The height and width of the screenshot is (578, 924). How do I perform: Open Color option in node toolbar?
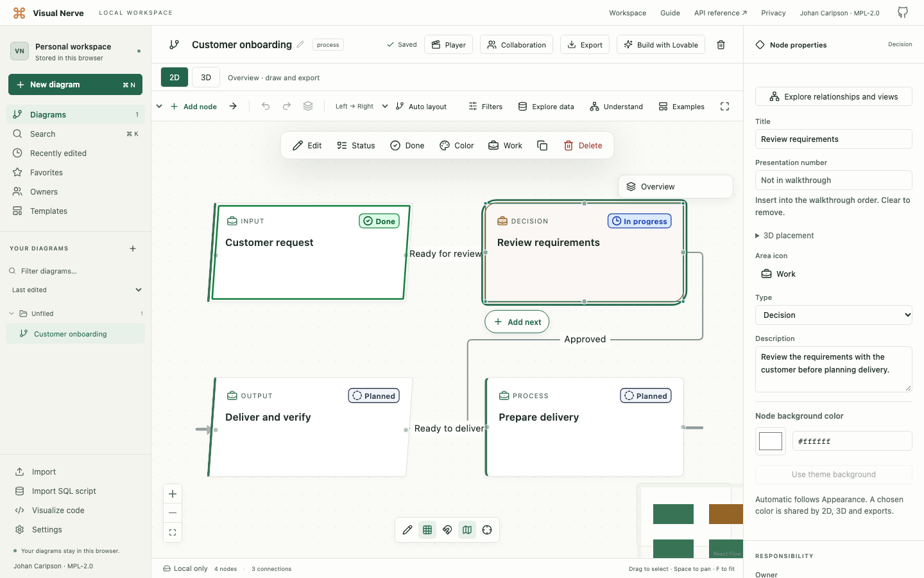pyautogui.click(x=457, y=146)
